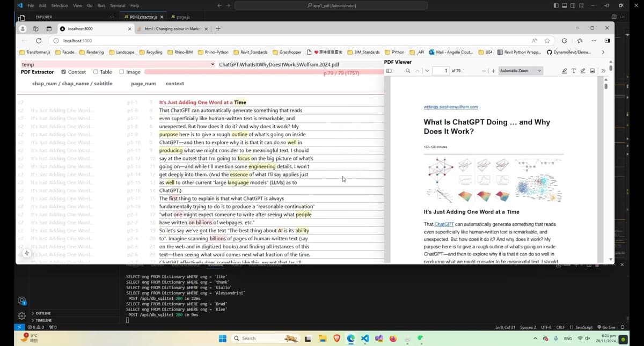Toggle VS Code panel layout icon
Screen dimensions: 644x346
565,5
